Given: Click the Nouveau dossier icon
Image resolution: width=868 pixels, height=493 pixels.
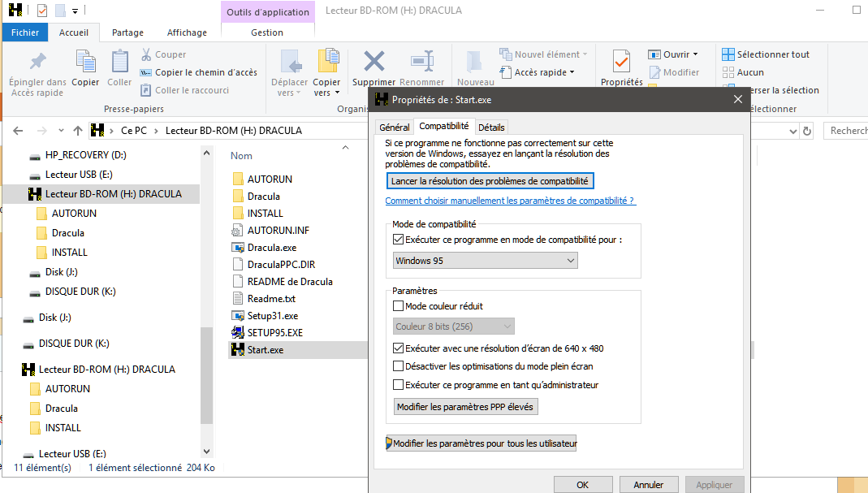Looking at the screenshot, I should [x=474, y=61].
